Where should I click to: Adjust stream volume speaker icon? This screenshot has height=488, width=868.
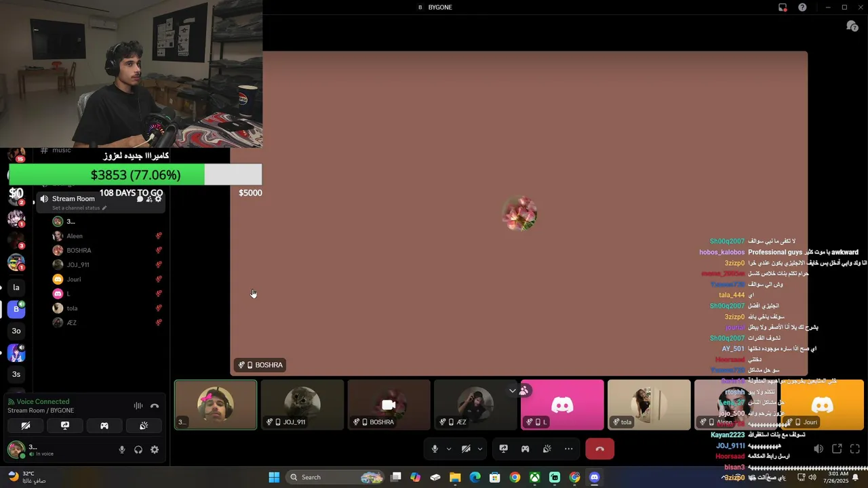coord(818,449)
